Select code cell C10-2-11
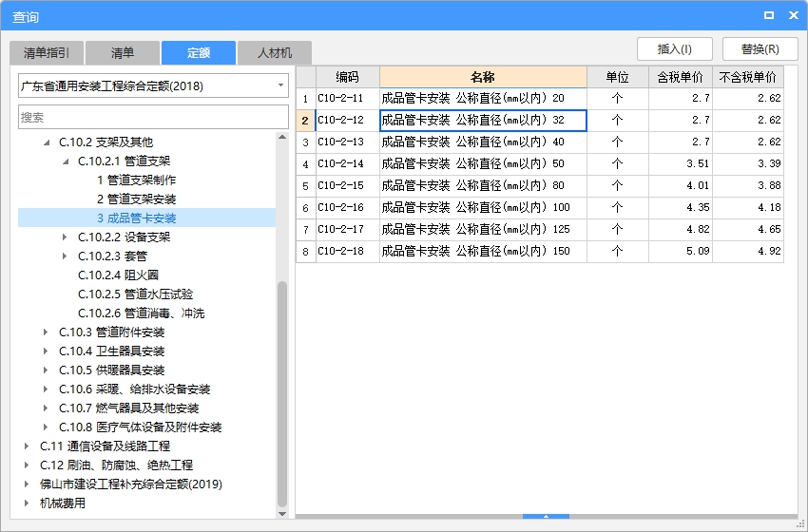 click(x=347, y=99)
